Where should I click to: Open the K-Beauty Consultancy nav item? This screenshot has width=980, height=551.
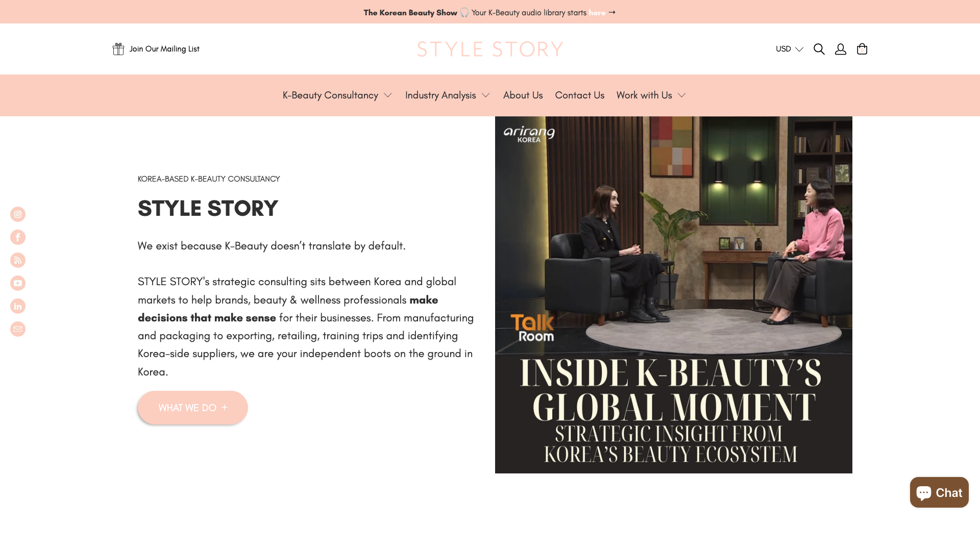click(x=330, y=95)
